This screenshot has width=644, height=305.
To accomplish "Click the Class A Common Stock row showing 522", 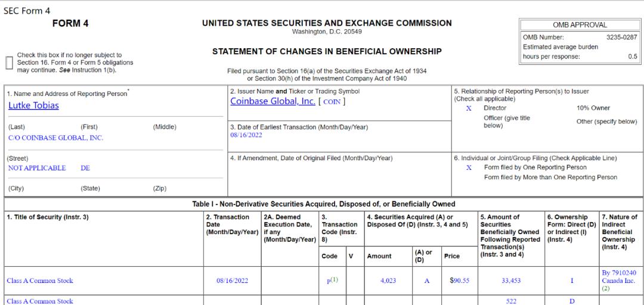I will click(x=40, y=301).
